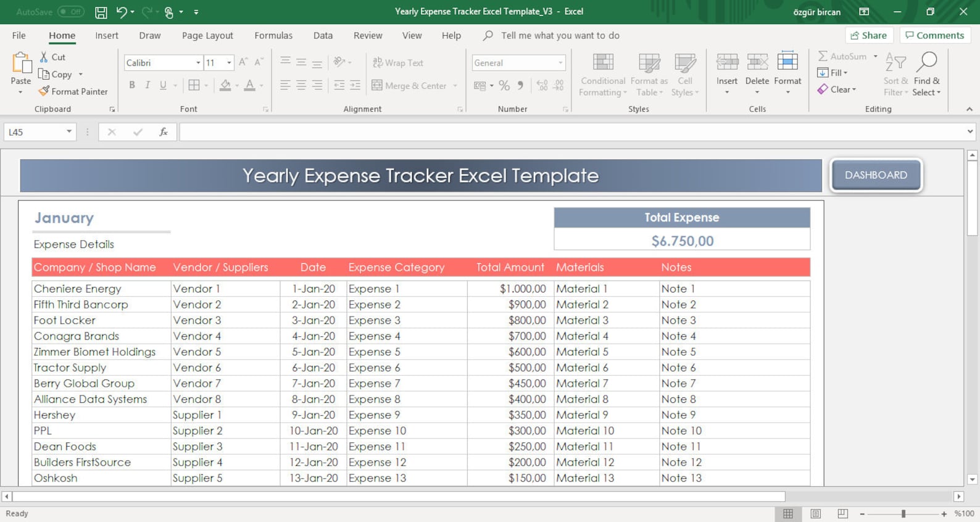Click Find & Select button
The image size is (980, 522).
[927, 74]
